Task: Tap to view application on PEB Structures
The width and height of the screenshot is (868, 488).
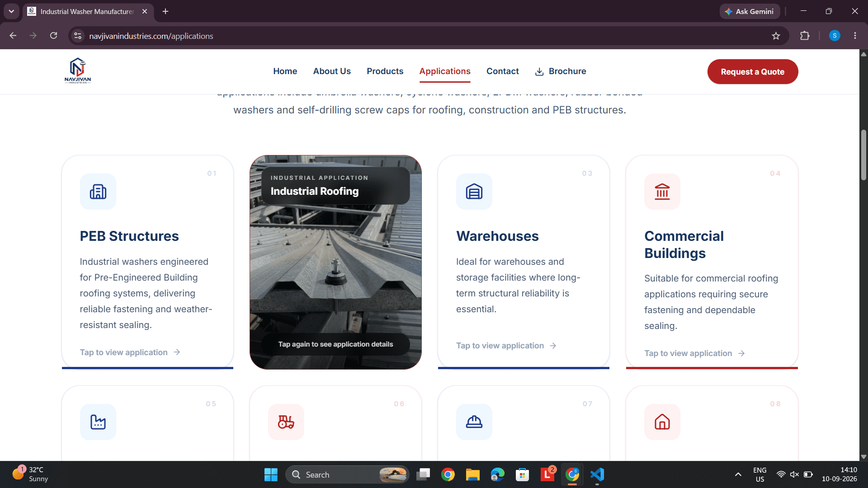Action: tap(130, 352)
